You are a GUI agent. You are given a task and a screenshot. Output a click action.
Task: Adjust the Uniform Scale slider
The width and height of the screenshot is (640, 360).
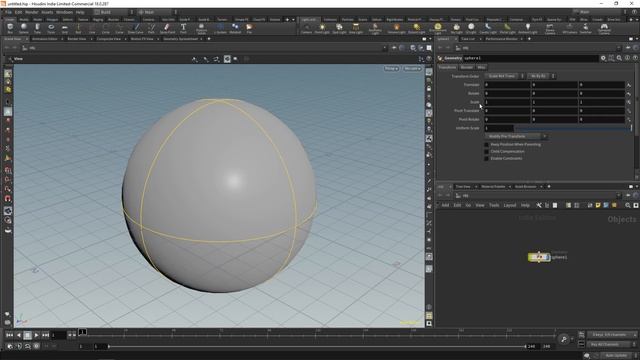pos(571,128)
